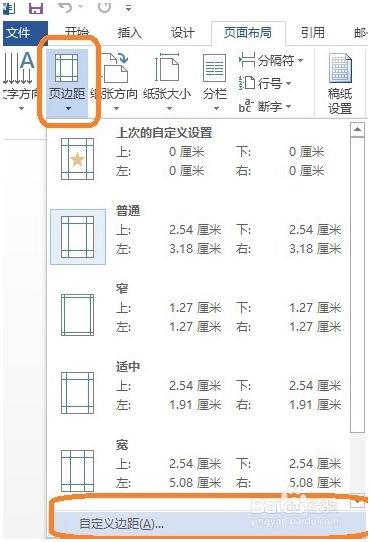Screen dimensions: 371x542
Task: Expand the arrow under 纸张大小
Action: (169, 109)
